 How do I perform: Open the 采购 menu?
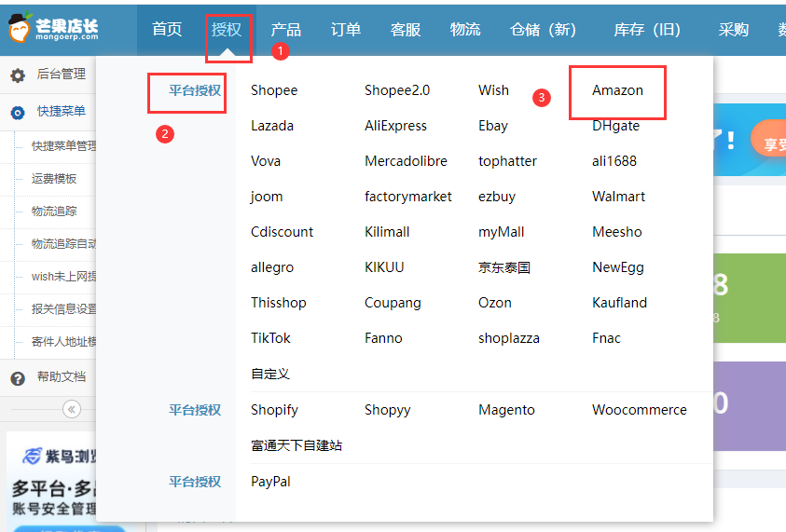coord(734,30)
